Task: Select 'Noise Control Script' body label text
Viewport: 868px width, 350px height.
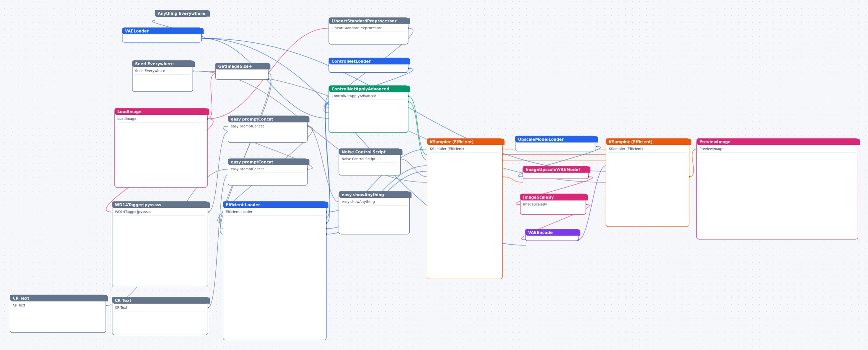Action: coord(358,159)
